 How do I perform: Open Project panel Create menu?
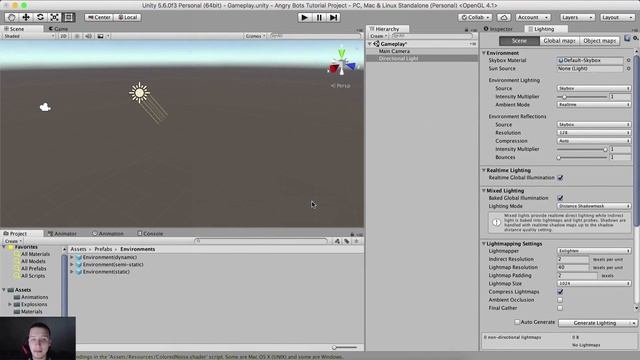(13, 241)
